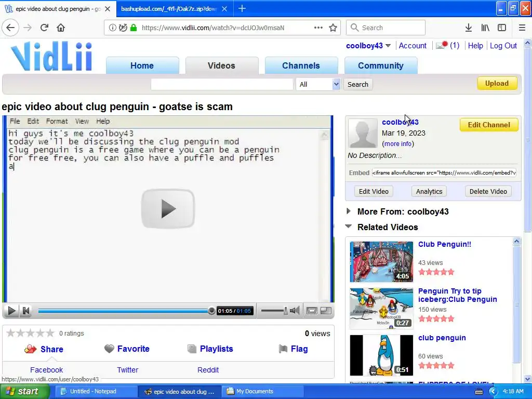Open the page actions three-dot menu
Image resolution: width=532 pixels, height=399 pixels.
point(318,28)
